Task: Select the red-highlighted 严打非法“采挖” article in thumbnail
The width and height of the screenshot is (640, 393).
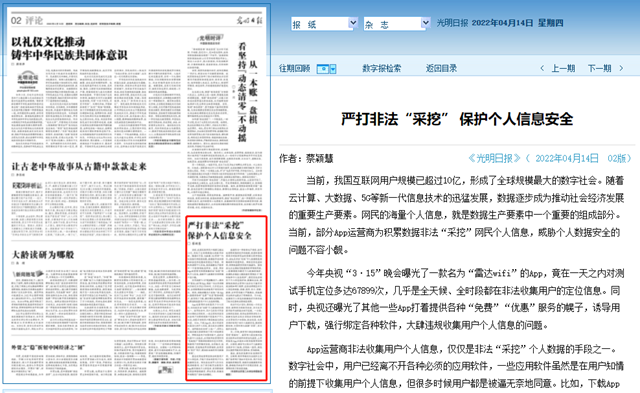Action: [x=226, y=298]
